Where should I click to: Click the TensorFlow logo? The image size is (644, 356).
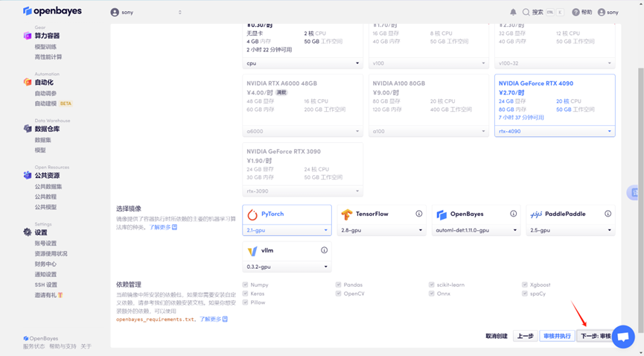pos(347,214)
